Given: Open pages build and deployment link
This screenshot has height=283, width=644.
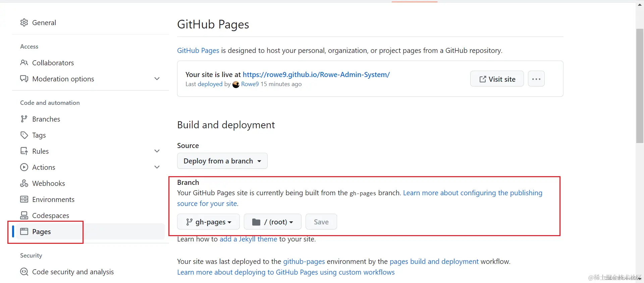Looking at the screenshot, I should [x=434, y=261].
